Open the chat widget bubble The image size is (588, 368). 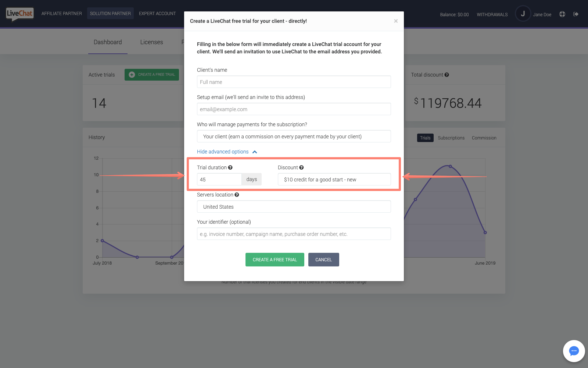pyautogui.click(x=574, y=351)
